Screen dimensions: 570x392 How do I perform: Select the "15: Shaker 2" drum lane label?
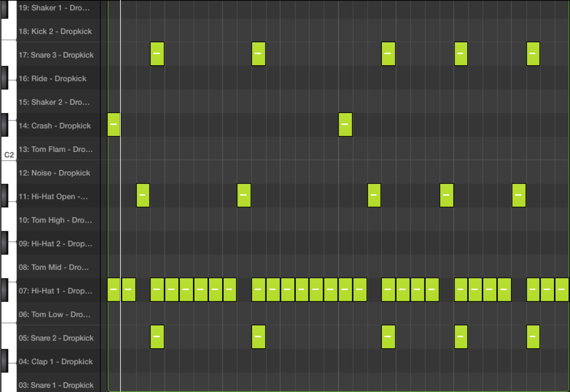click(x=54, y=102)
